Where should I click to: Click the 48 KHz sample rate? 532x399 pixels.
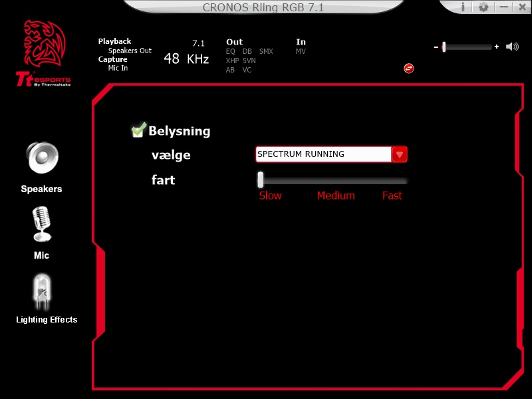pyautogui.click(x=186, y=59)
